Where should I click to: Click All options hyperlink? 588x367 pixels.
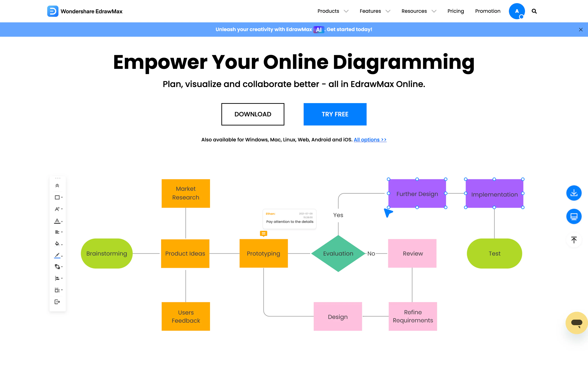[x=370, y=139]
